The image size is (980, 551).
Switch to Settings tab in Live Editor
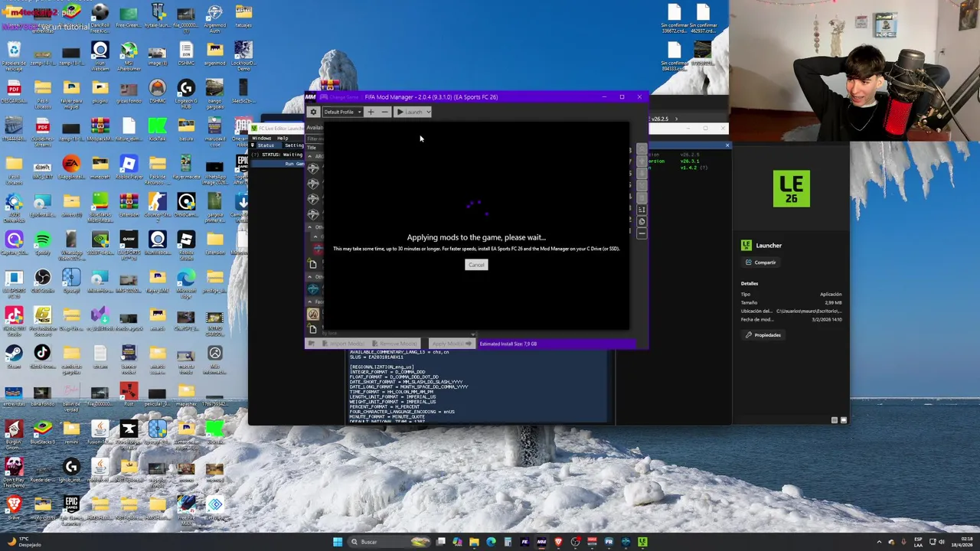pyautogui.click(x=295, y=145)
